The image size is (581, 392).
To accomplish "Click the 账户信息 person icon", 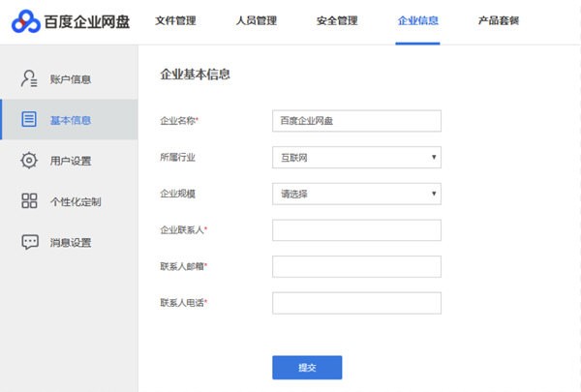I will [29, 78].
